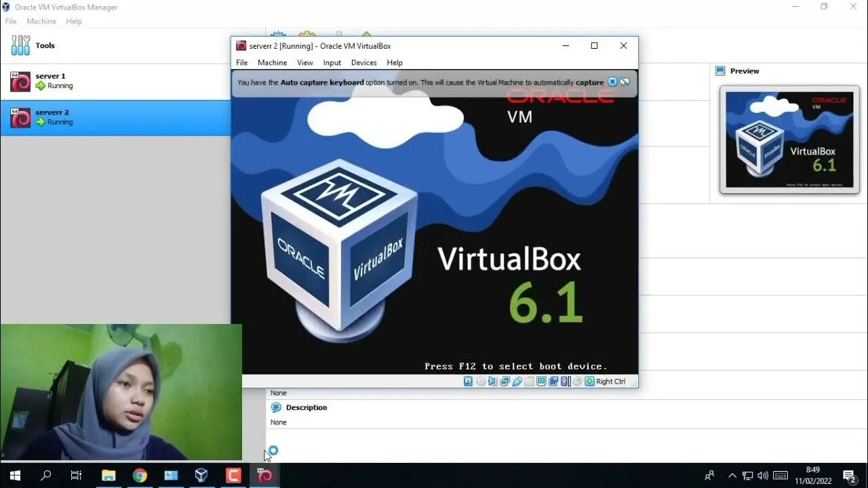Select Tools in the VirtualBox Manager sidebar

(115, 45)
